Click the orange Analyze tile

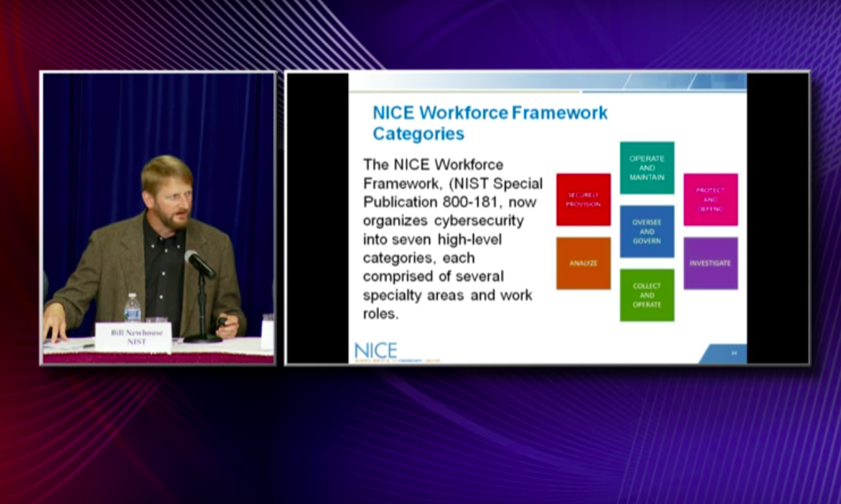(x=584, y=263)
